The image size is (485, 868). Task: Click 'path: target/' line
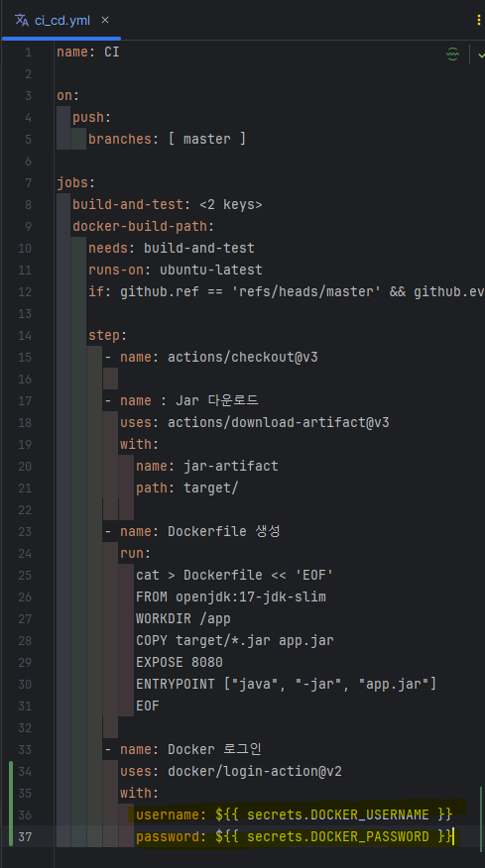(x=186, y=488)
